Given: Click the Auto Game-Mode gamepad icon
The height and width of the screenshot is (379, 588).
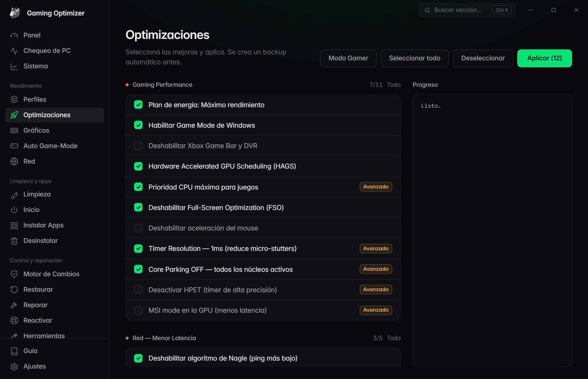Looking at the screenshot, I should pos(14,146).
